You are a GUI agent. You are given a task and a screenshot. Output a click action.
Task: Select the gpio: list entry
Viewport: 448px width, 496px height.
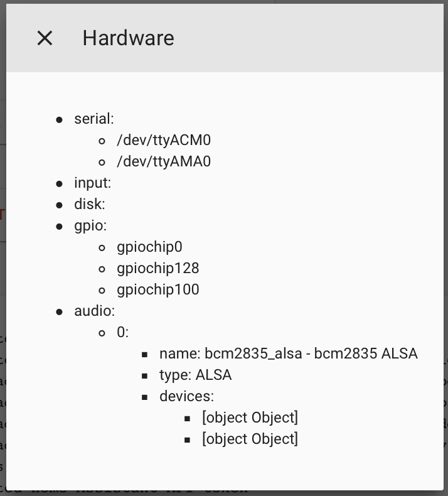click(x=90, y=226)
